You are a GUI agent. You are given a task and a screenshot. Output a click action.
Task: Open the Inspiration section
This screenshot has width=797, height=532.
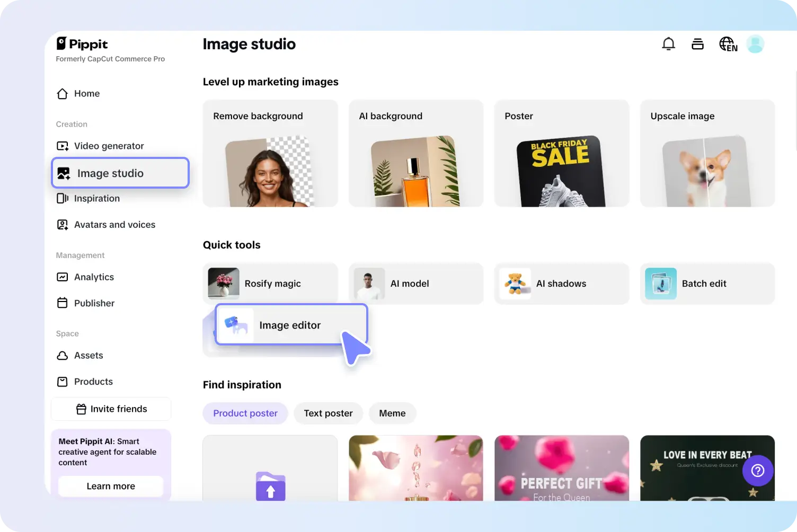pyautogui.click(x=96, y=198)
